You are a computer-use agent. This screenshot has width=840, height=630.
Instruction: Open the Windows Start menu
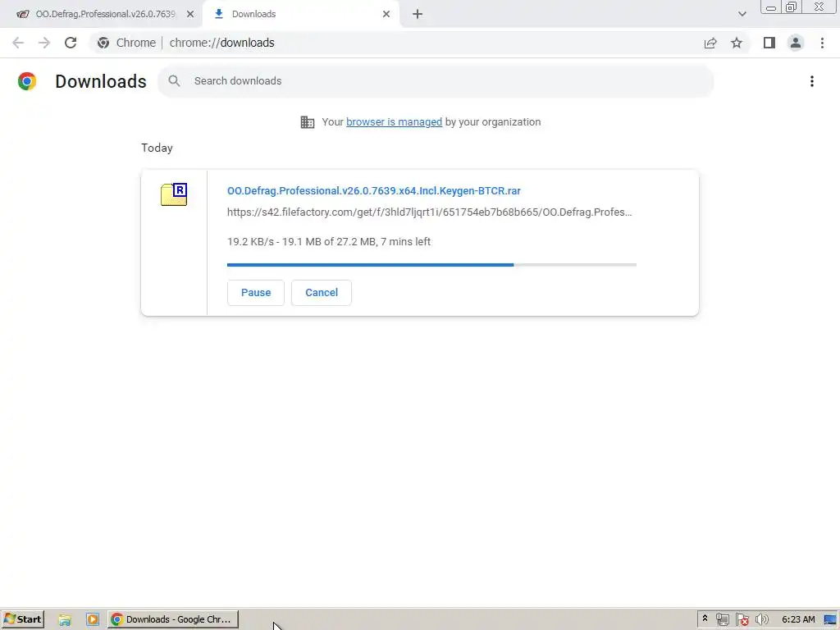22,619
